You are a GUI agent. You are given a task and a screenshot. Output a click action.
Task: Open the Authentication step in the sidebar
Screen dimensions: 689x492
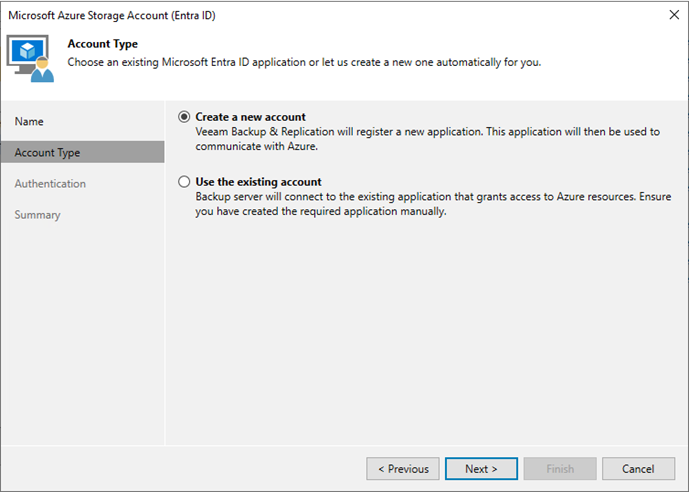50,184
